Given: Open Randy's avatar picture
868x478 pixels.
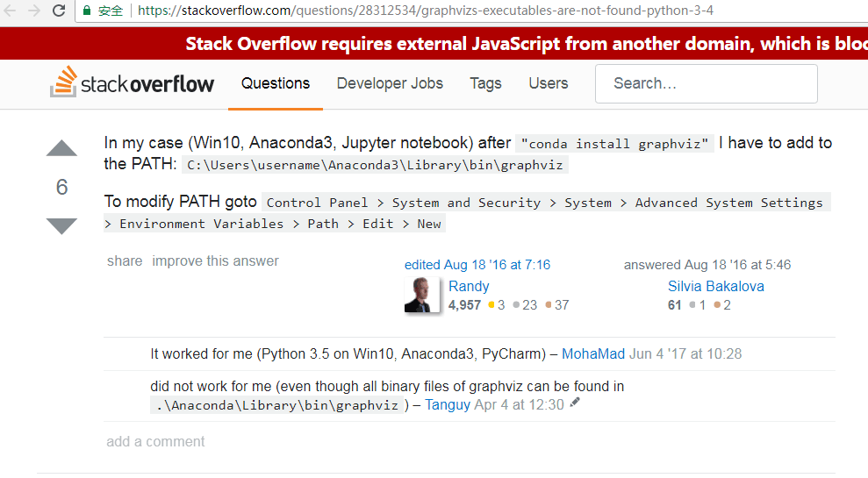Looking at the screenshot, I should click(x=422, y=295).
